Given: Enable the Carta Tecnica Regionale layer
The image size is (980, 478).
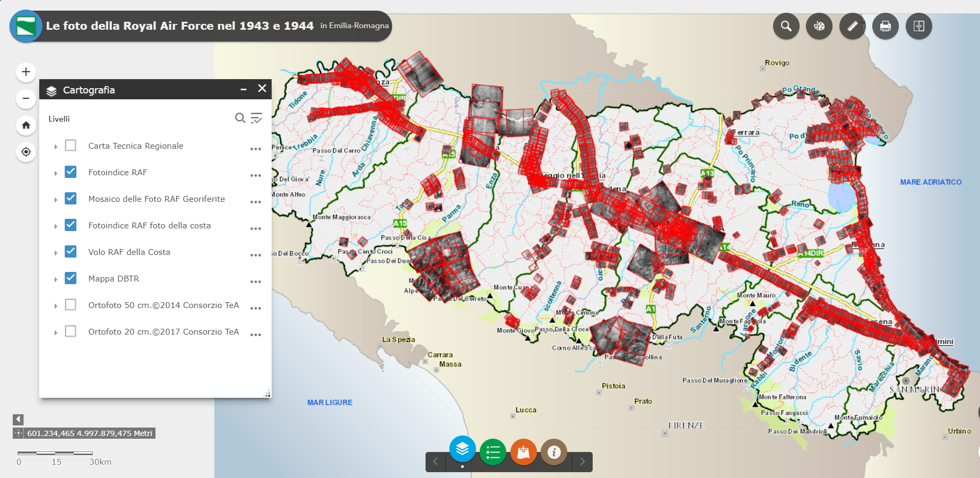Looking at the screenshot, I should click(71, 146).
